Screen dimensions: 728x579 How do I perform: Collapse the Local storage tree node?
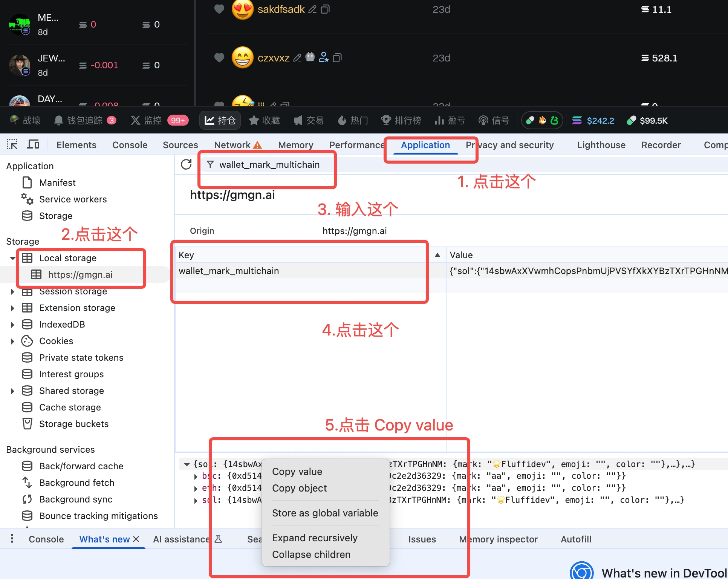(x=12, y=258)
